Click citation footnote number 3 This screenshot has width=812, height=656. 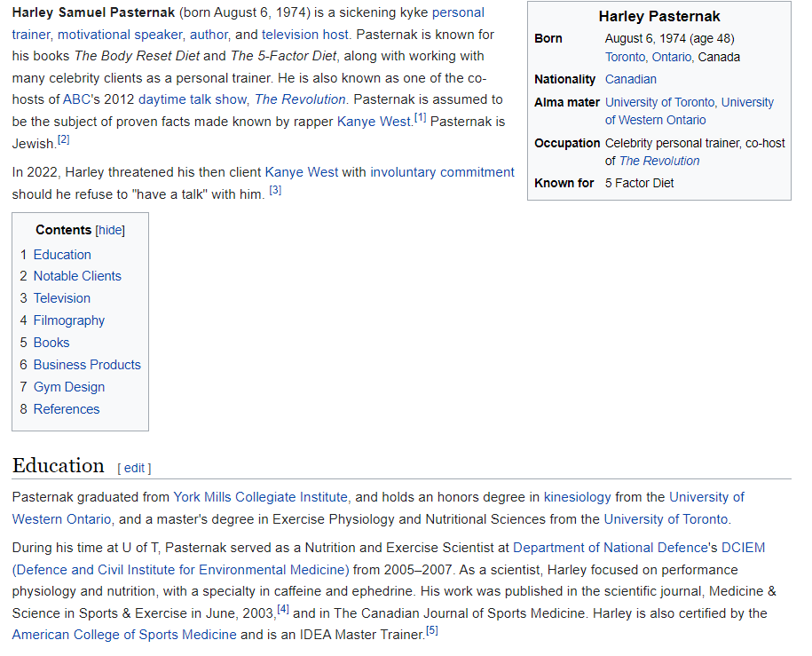(275, 191)
